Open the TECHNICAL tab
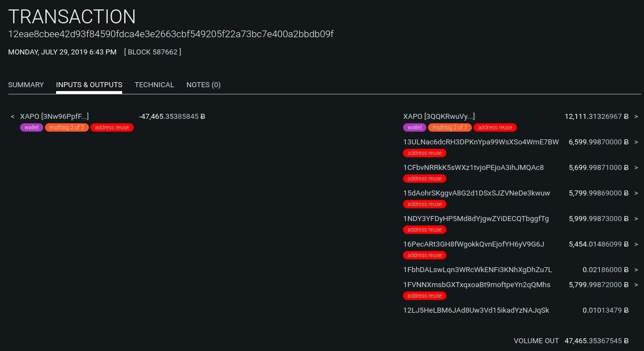Viewport: 644px width, 351px height. [x=154, y=84]
